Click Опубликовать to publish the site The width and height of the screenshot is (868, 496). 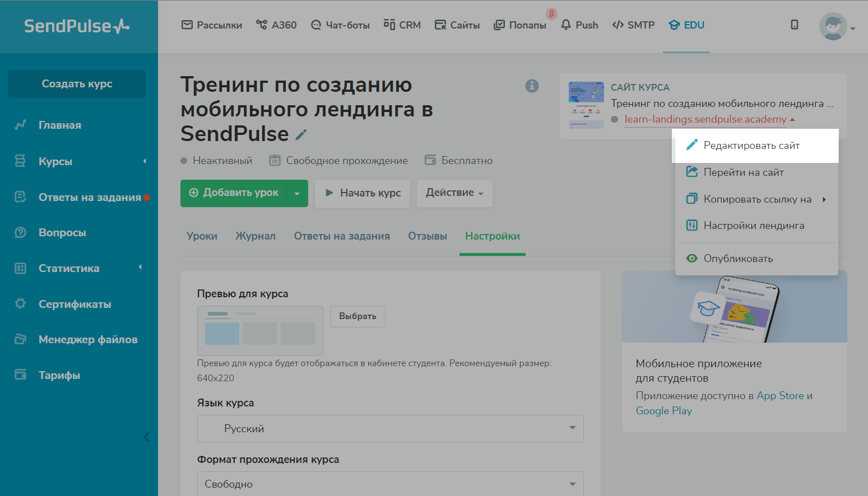tap(738, 259)
